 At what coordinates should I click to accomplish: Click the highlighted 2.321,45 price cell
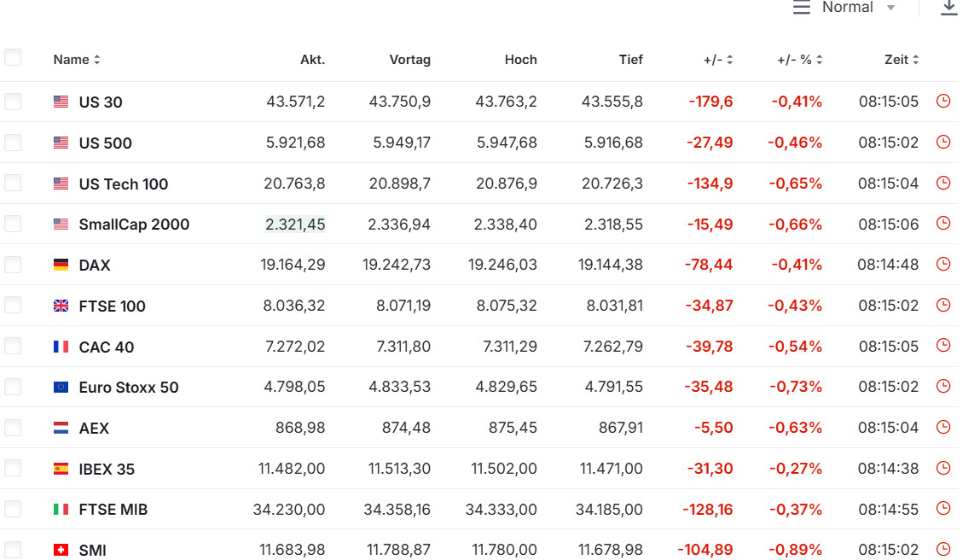pyautogui.click(x=295, y=225)
